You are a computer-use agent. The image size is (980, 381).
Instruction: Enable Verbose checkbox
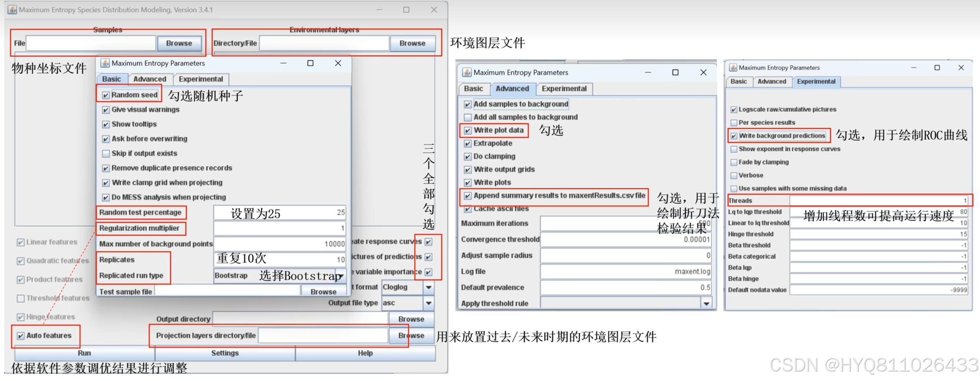tap(734, 176)
